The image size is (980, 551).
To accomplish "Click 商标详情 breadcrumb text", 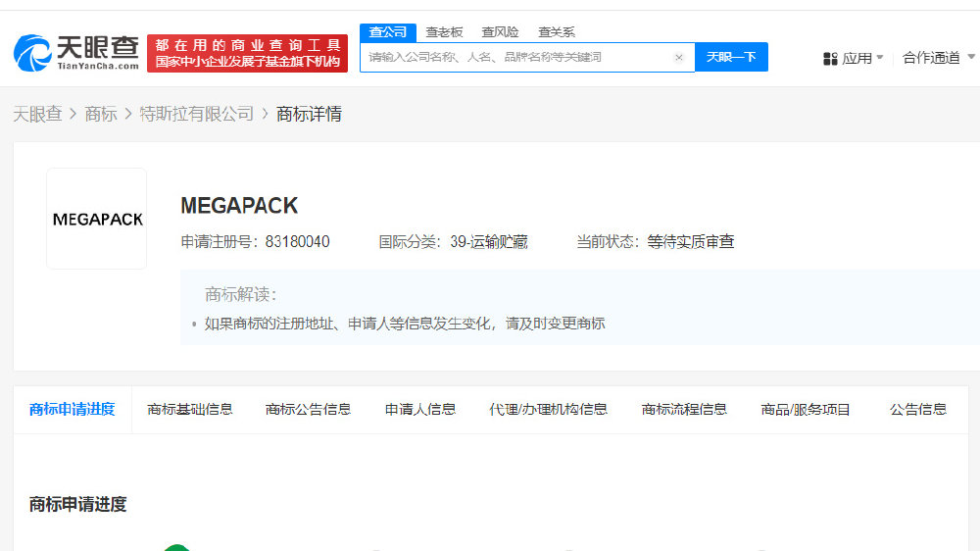I will pyautogui.click(x=309, y=114).
